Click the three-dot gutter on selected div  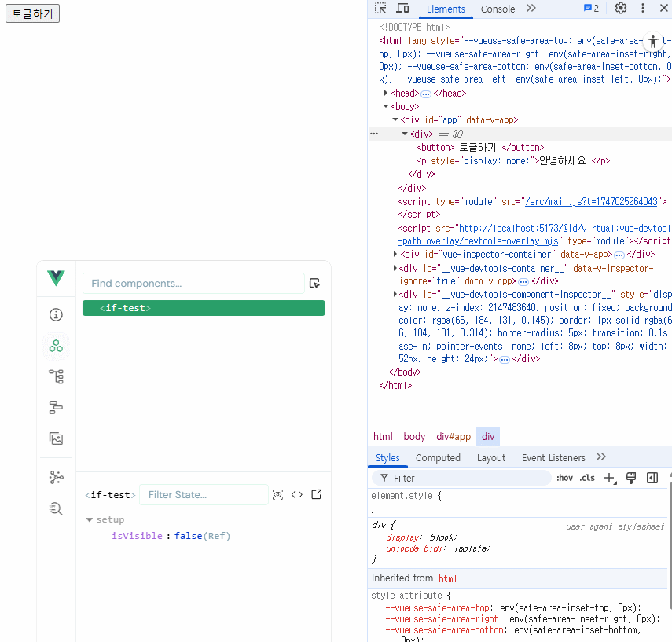click(374, 134)
